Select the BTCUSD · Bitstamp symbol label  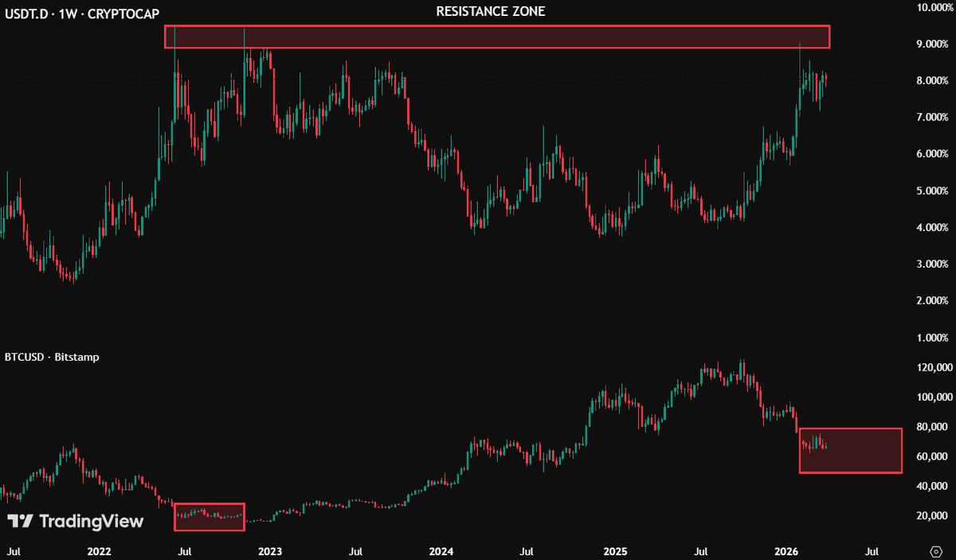pyautogui.click(x=51, y=358)
